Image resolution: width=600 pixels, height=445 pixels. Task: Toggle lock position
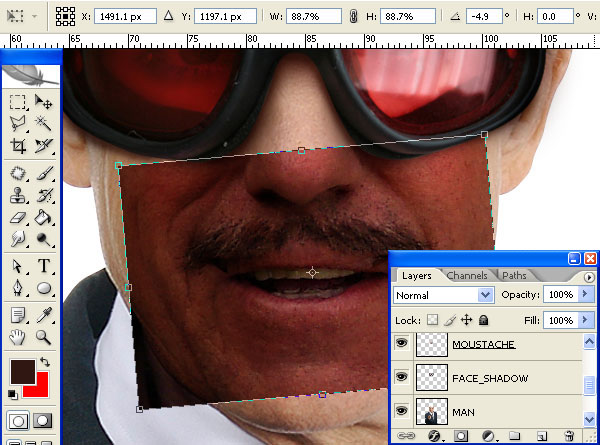(466, 320)
